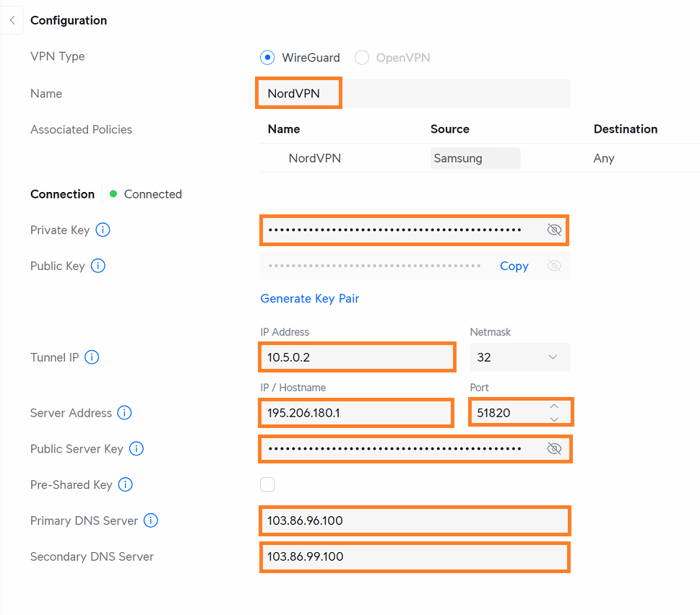Decrease the Port value with down arrow
Screen dimensions: 700x615
[554, 419]
